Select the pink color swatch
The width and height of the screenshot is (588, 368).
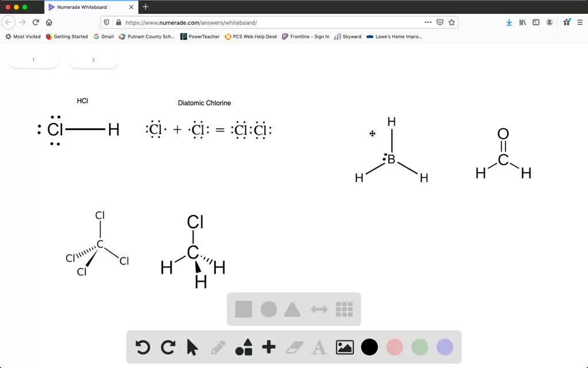(x=395, y=347)
